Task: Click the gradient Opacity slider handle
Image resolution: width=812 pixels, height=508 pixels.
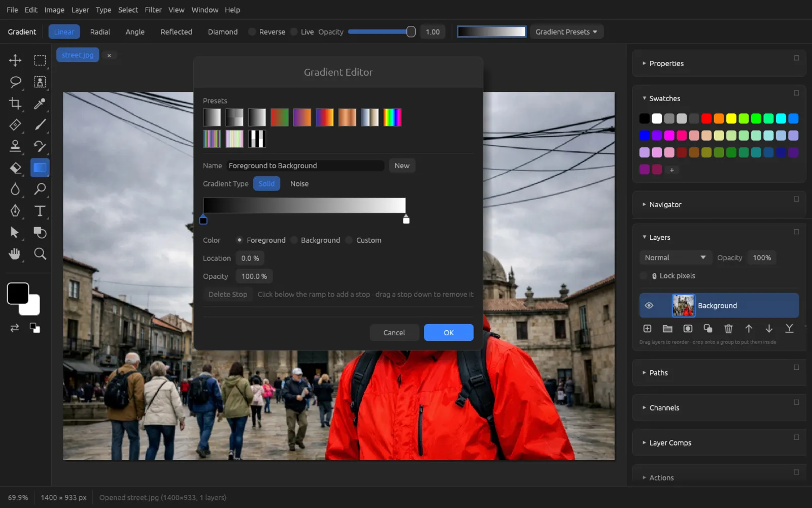Action: (x=411, y=31)
